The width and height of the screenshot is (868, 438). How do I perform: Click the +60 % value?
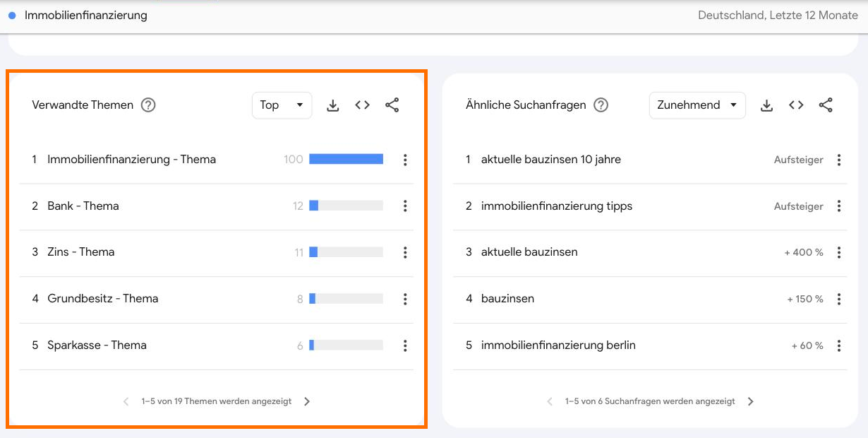tap(807, 345)
